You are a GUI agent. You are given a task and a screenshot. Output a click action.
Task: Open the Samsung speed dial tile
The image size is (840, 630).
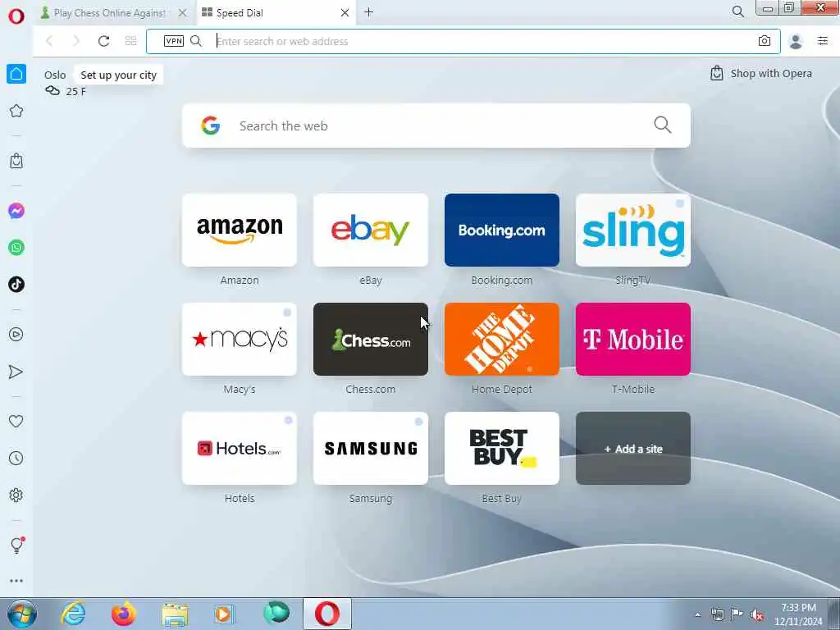tap(371, 449)
